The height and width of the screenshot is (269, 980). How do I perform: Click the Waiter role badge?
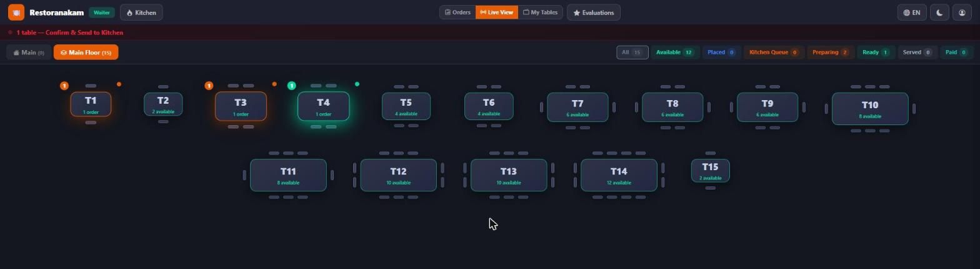tap(101, 13)
